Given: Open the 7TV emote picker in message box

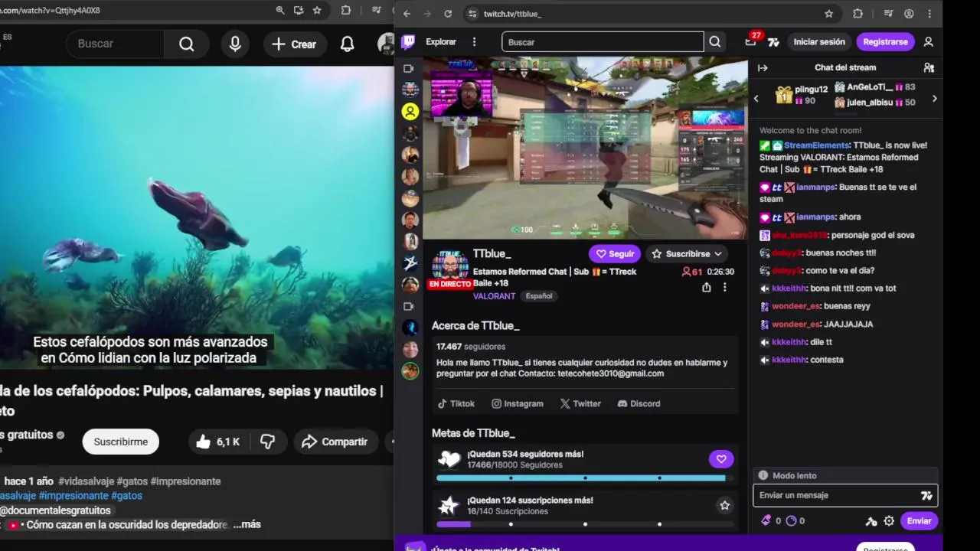Looking at the screenshot, I should pyautogui.click(x=926, y=495).
